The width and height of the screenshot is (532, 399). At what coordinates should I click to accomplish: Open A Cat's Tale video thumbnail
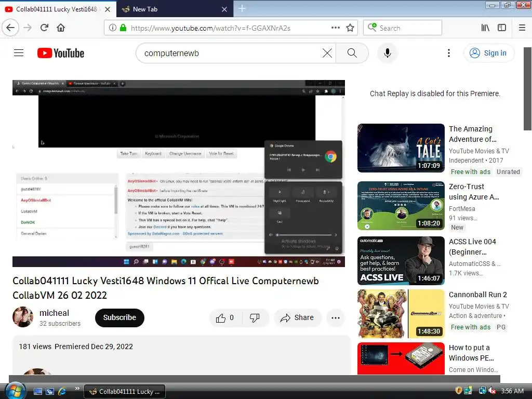401,148
